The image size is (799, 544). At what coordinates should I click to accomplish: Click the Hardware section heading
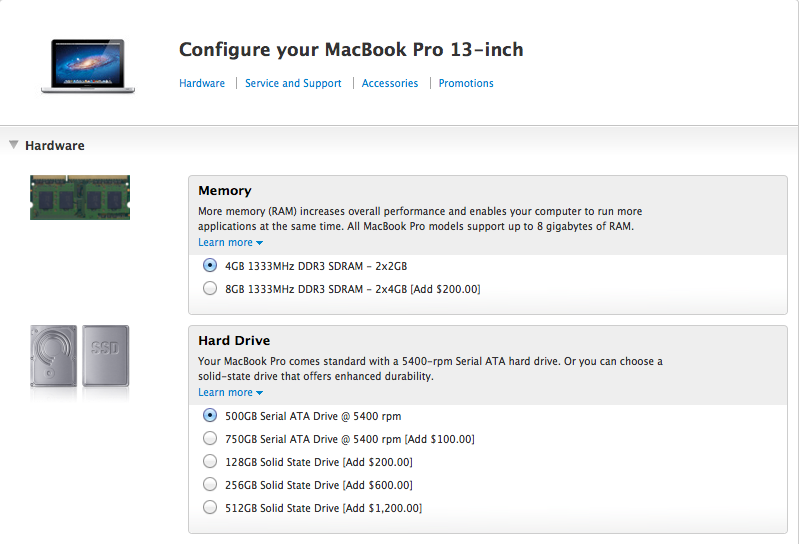55,146
